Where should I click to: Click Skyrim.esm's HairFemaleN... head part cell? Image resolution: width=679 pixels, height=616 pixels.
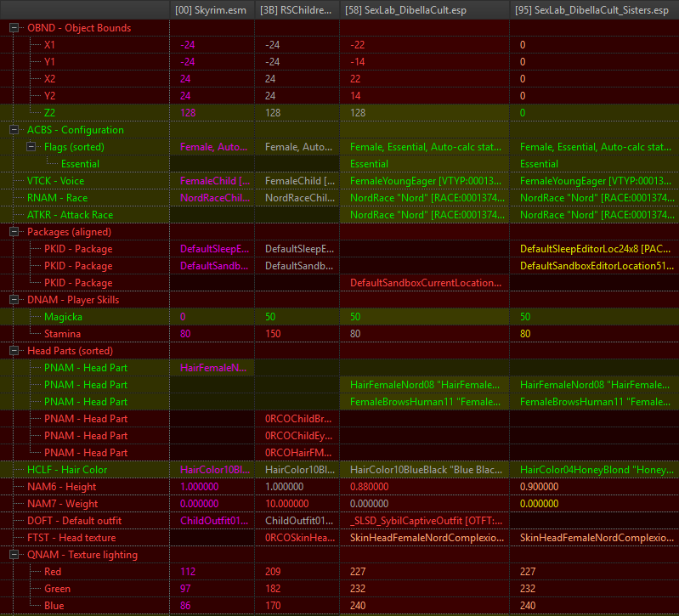[x=213, y=368]
